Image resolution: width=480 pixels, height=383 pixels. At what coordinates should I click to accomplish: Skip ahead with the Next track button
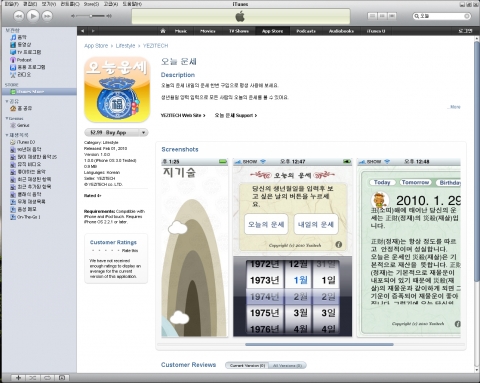click(47, 16)
